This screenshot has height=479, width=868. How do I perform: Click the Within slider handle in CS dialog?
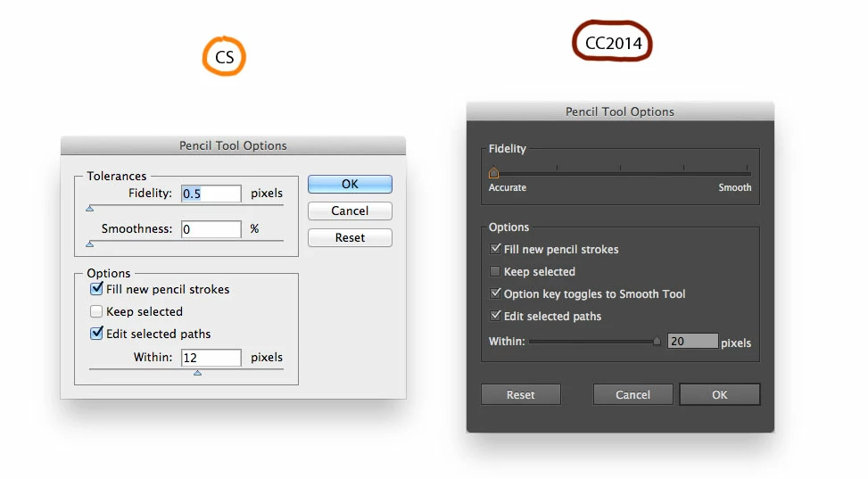pos(198,373)
